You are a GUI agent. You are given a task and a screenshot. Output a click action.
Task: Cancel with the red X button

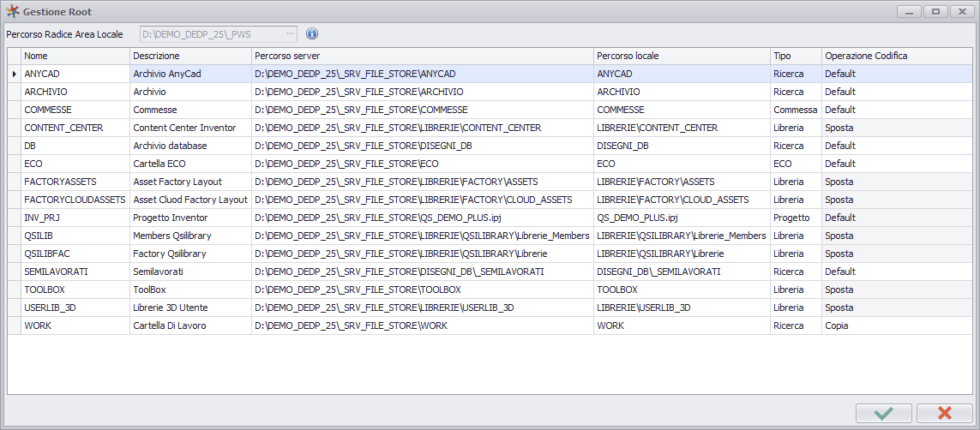944,413
